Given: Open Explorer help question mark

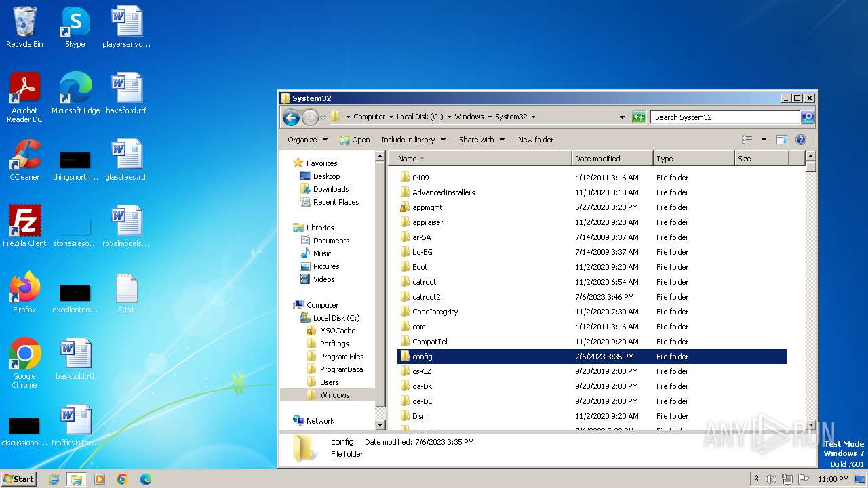Looking at the screenshot, I should click(x=800, y=140).
